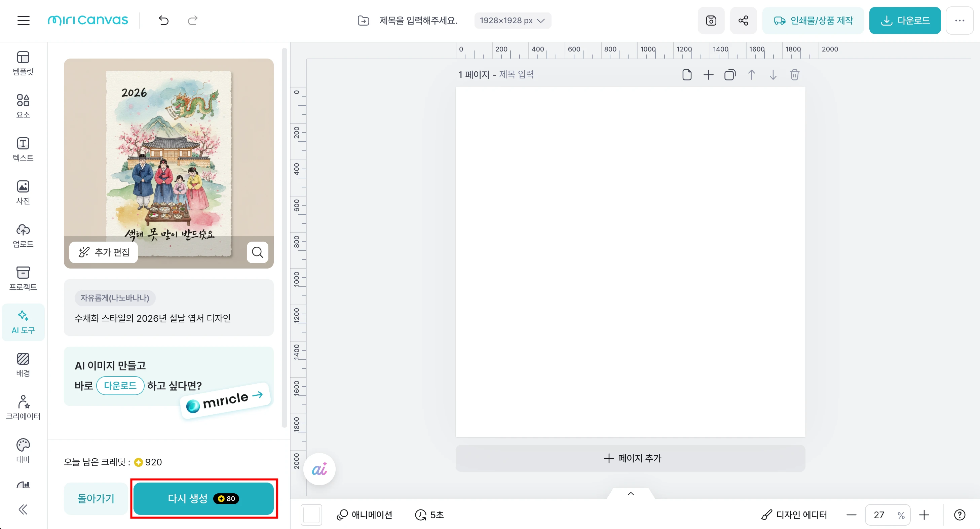Duplicate page using copy icon

(730, 75)
